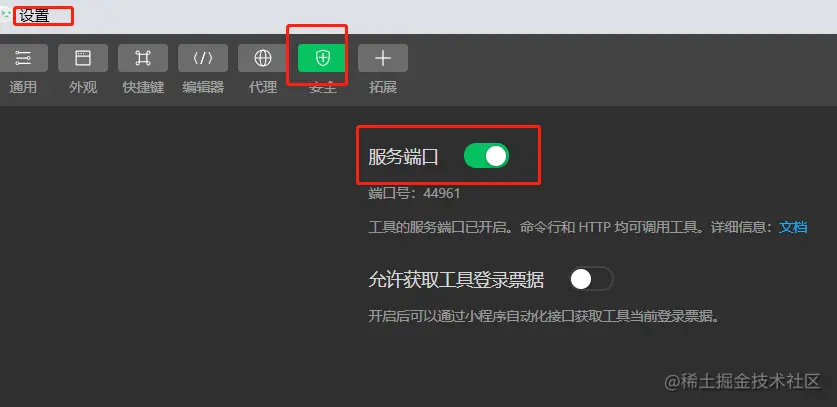Image resolution: width=837 pixels, height=407 pixels.
Task: Enable 允许获取工具登录票据 switch
Action: 591,278
